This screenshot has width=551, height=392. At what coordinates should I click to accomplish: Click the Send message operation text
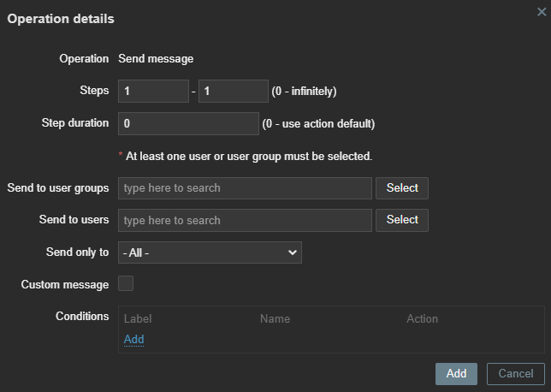pos(156,59)
